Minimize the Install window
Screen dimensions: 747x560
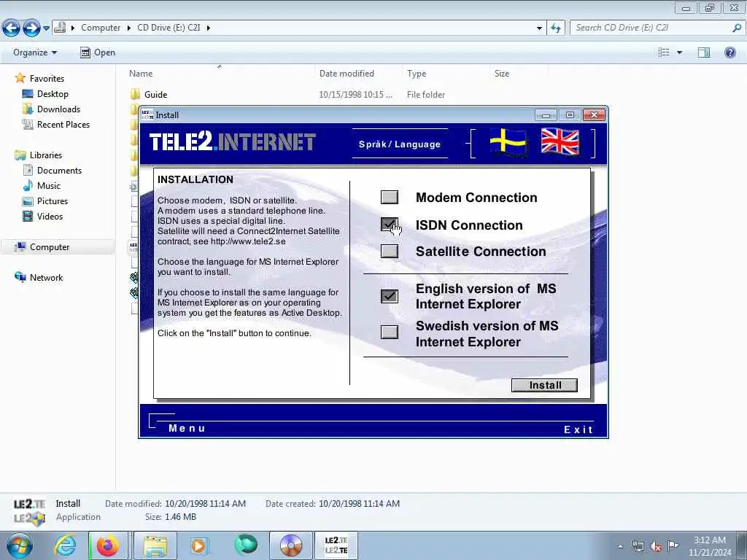click(x=546, y=114)
